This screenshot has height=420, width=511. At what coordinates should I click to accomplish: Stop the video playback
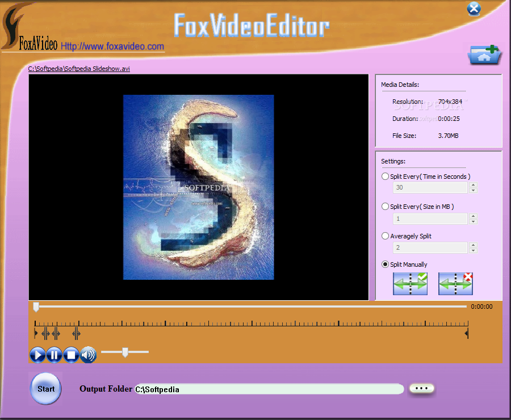click(71, 355)
